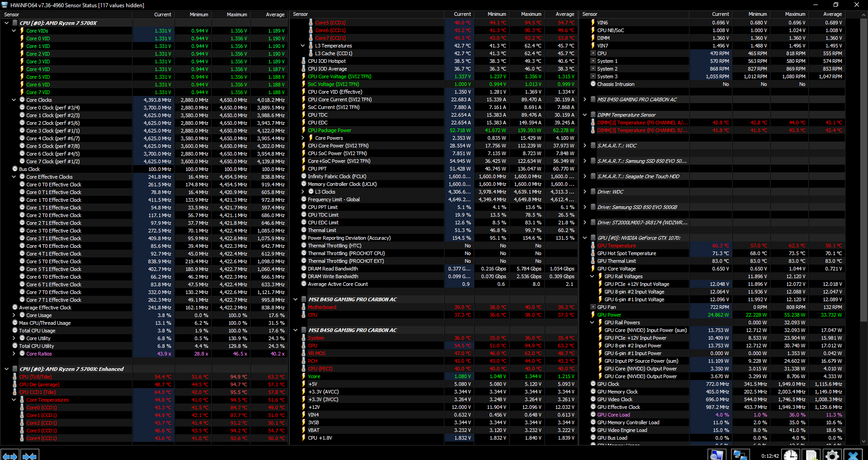Screen dimensions: 868x460
Task: Select the CPU PPT Limit row
Action: (x=434, y=207)
